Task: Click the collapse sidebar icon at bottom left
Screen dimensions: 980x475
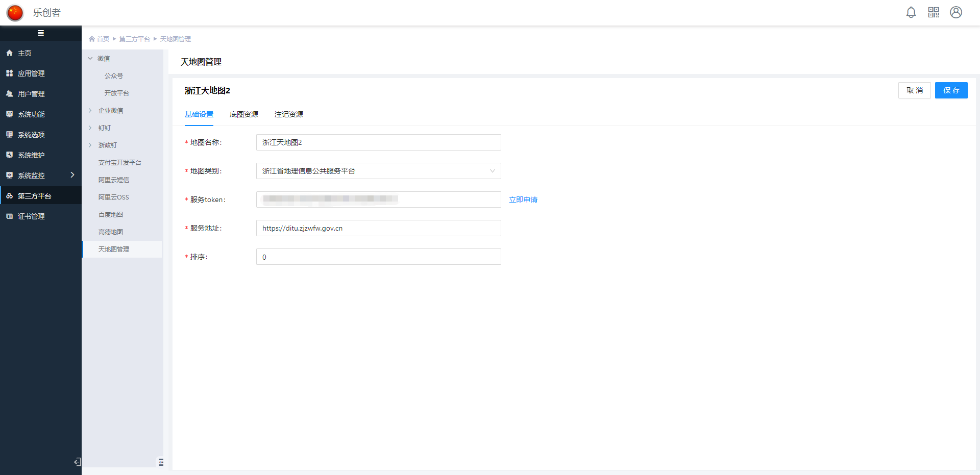Action: click(77, 462)
